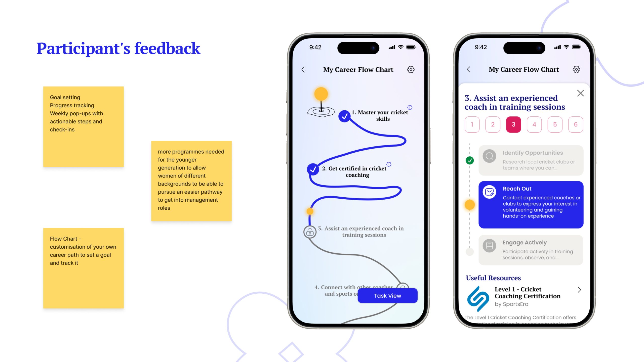Click the Task View button on flow chart screen
This screenshot has height=362, width=644.
387,295
